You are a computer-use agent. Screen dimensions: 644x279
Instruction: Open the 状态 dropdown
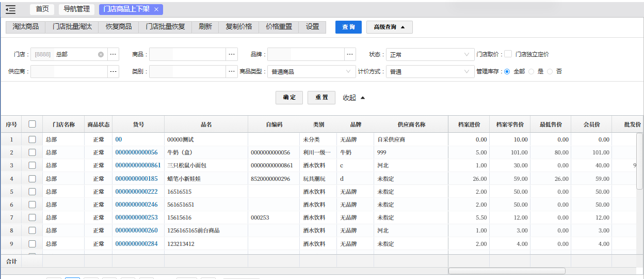pyautogui.click(x=430, y=54)
